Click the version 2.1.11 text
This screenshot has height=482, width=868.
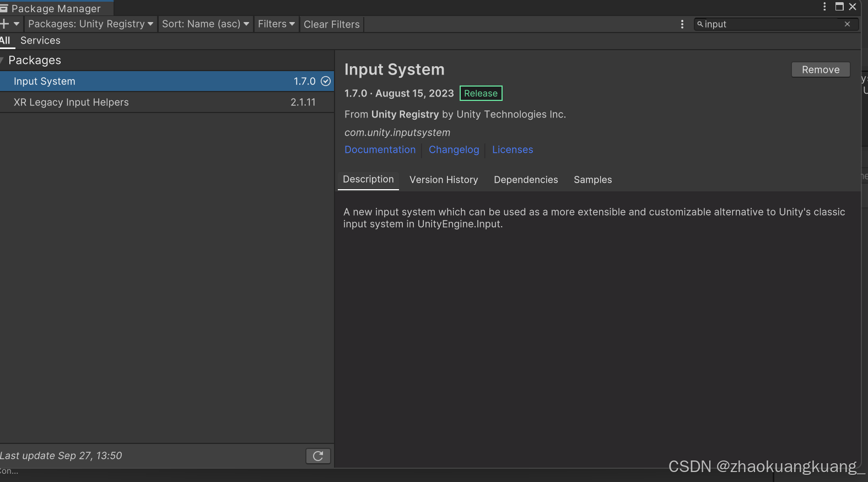[x=303, y=102]
